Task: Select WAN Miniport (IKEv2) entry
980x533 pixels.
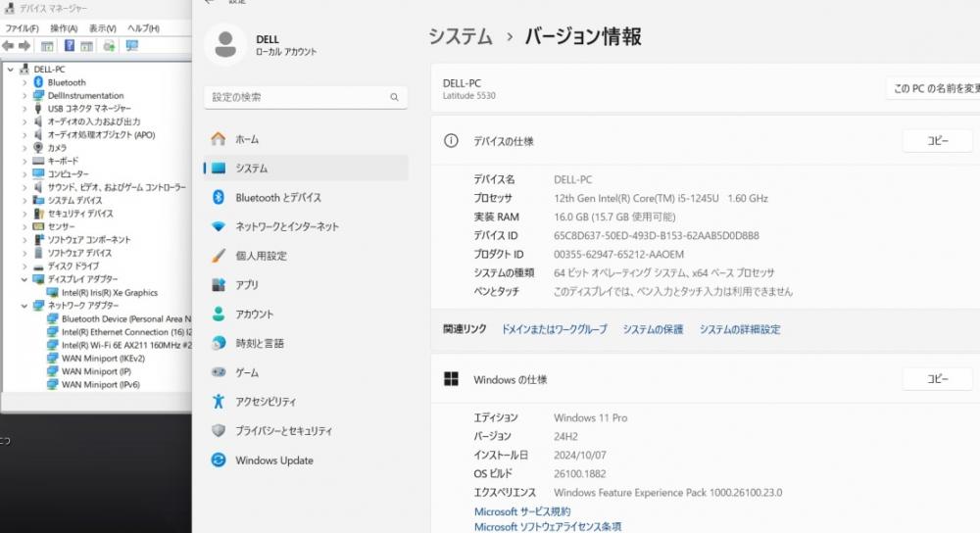Action: point(103,358)
